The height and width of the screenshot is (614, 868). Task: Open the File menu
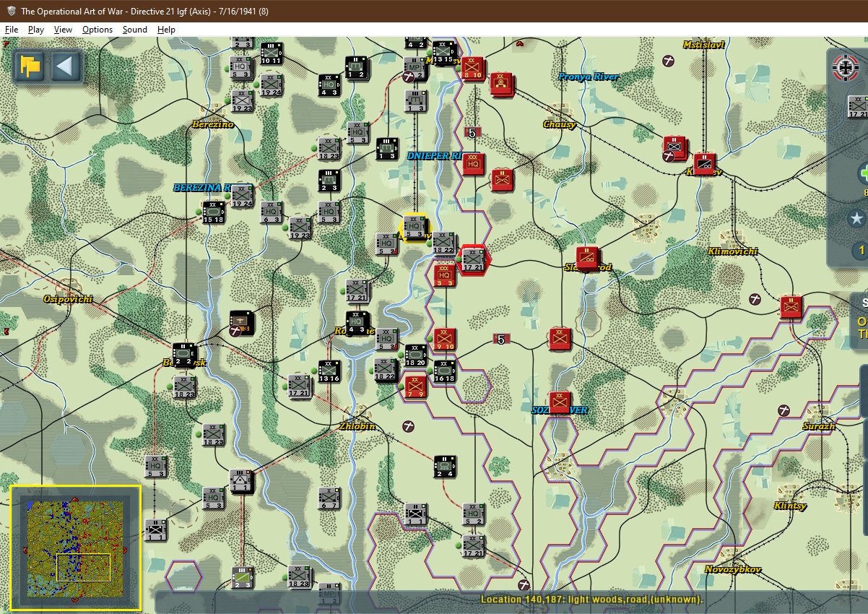click(x=12, y=30)
